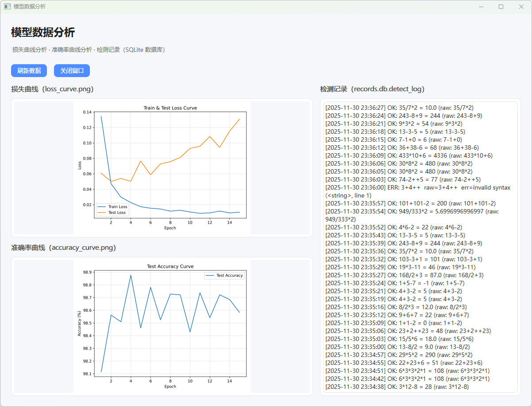This screenshot has height=407, width=532.
Task: Click the 检测记录 (records.db.detect_log) heading
Action: (372, 89)
